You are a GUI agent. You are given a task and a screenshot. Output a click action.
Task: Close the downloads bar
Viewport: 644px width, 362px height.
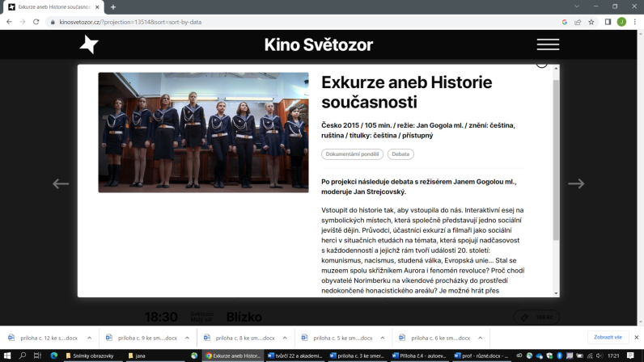coord(636,338)
